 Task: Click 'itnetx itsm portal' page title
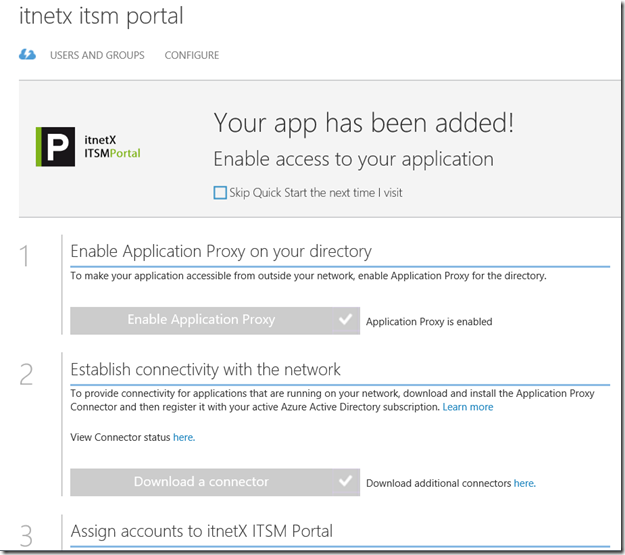click(101, 17)
